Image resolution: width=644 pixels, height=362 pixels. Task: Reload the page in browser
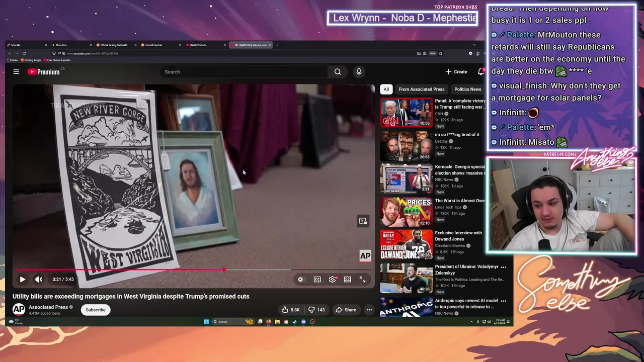pyautogui.click(x=24, y=53)
